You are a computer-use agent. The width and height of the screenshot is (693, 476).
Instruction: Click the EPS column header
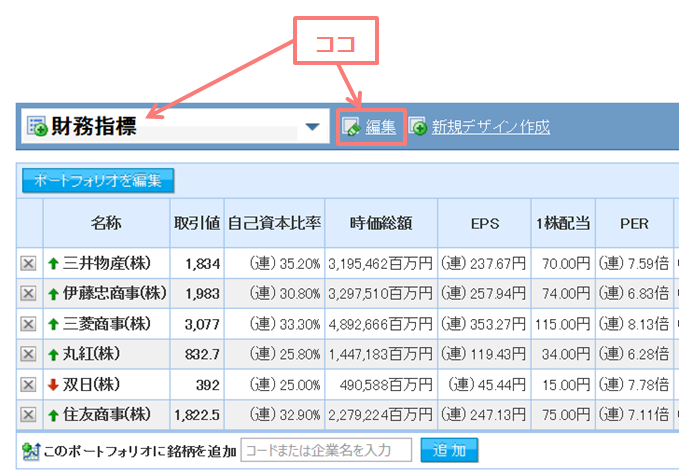click(x=485, y=223)
